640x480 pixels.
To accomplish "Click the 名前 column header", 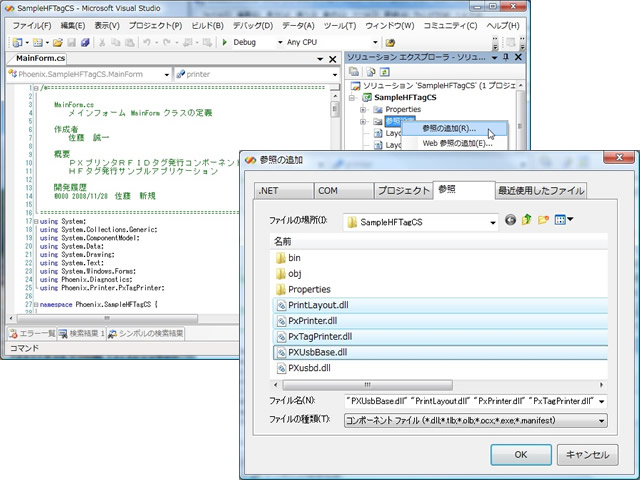I will (439, 241).
